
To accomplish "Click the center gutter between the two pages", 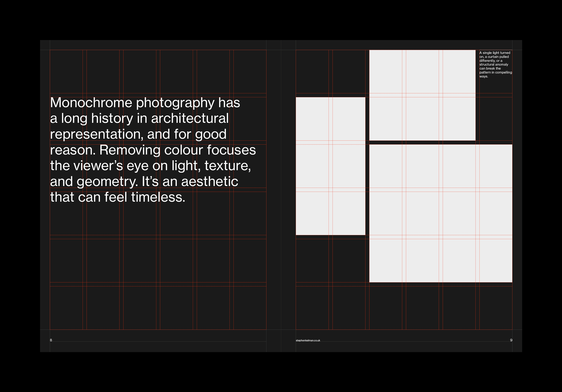I will click(281, 196).
